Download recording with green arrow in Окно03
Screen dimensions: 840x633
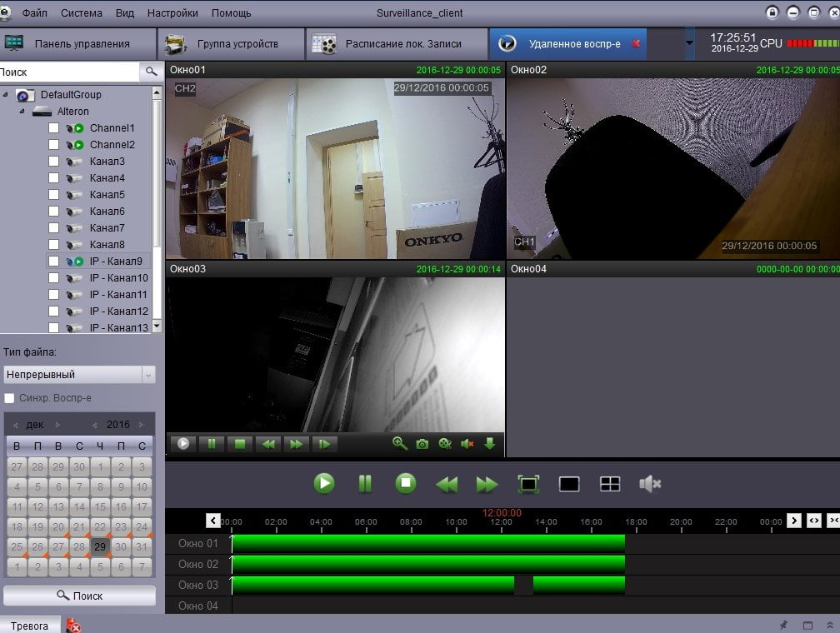(490, 443)
